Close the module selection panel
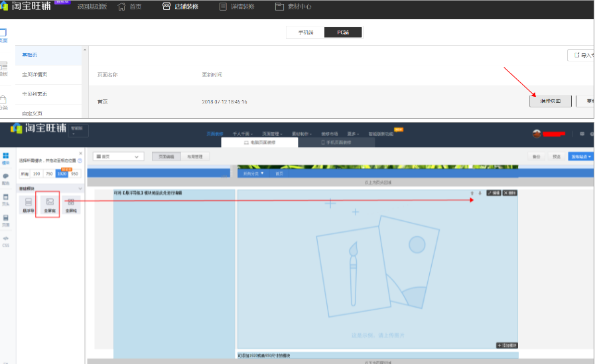 (x=80, y=153)
